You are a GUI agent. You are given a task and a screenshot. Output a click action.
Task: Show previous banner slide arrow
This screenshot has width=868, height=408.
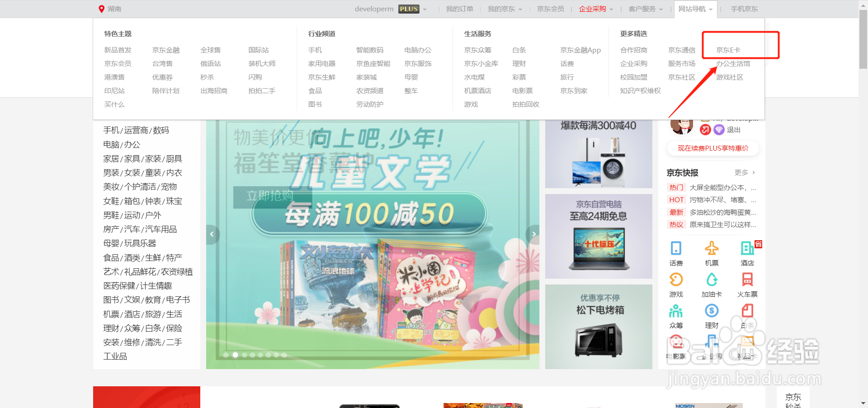point(212,234)
